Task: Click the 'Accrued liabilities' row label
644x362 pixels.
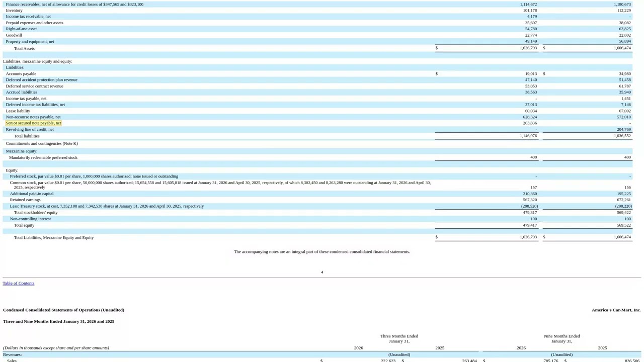Action: point(21,93)
